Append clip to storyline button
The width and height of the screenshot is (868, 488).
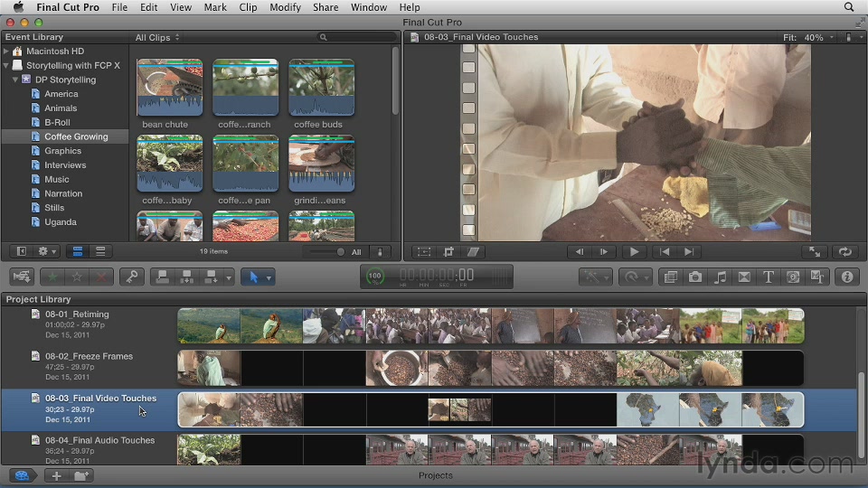click(x=211, y=277)
